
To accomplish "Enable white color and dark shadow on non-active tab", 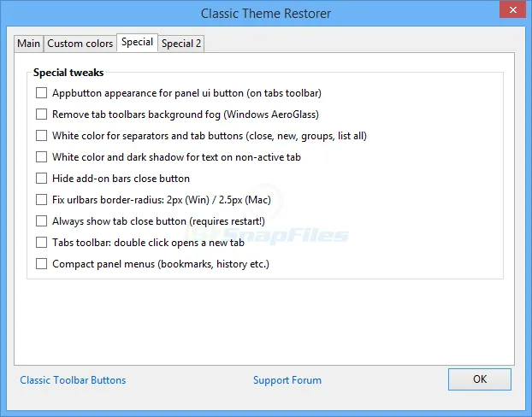I will pyautogui.click(x=41, y=157).
